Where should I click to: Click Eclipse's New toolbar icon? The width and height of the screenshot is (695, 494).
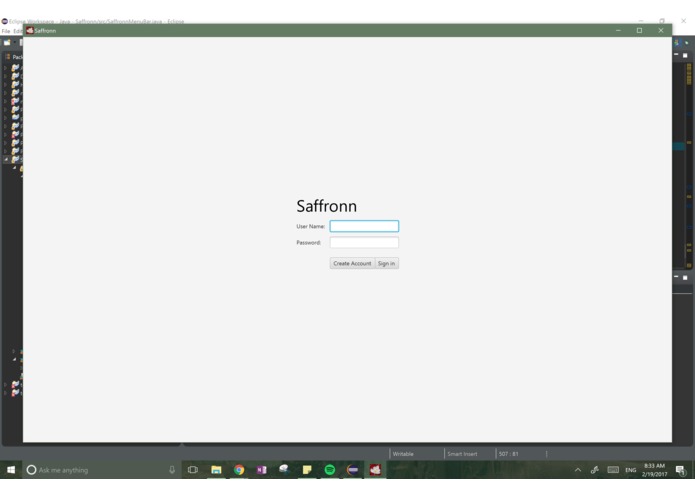[x=7, y=43]
